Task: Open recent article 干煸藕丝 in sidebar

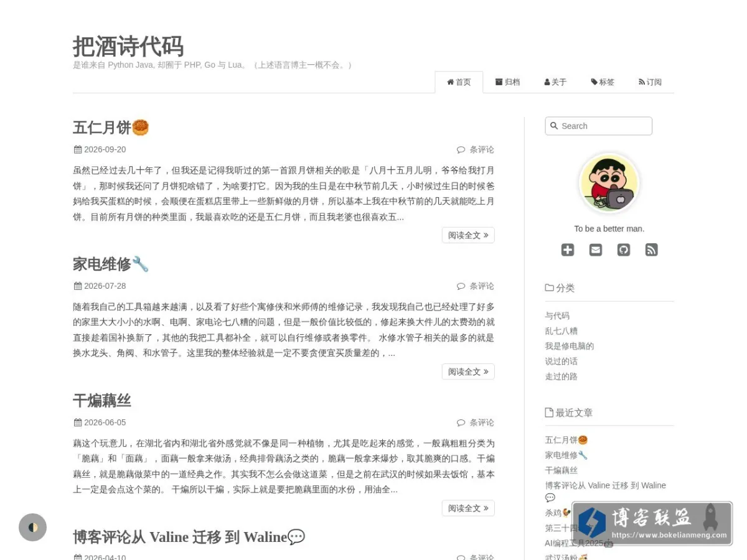Action: click(561, 470)
